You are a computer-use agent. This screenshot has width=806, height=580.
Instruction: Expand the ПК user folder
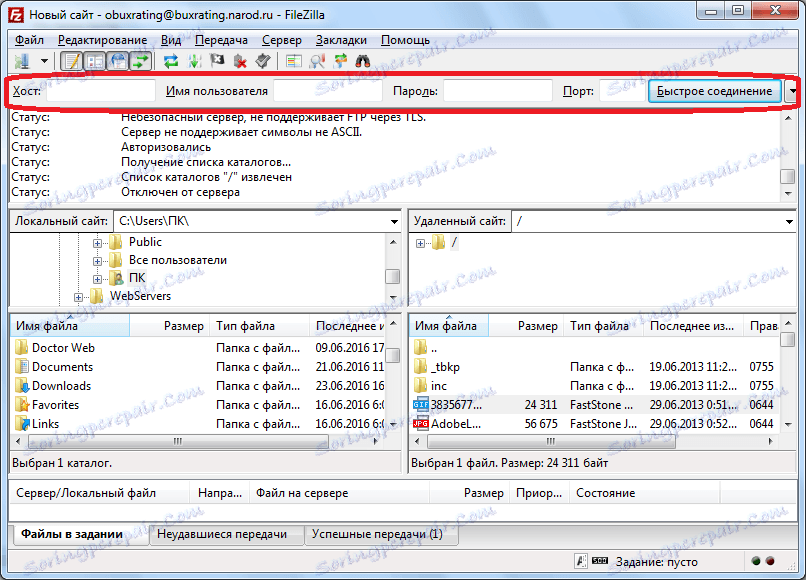(x=97, y=279)
